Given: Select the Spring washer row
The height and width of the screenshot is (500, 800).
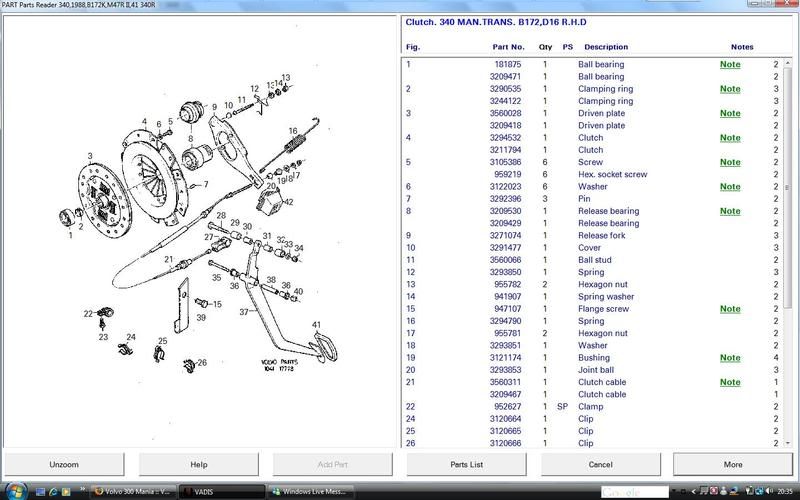Looking at the screenshot, I should point(592,297).
